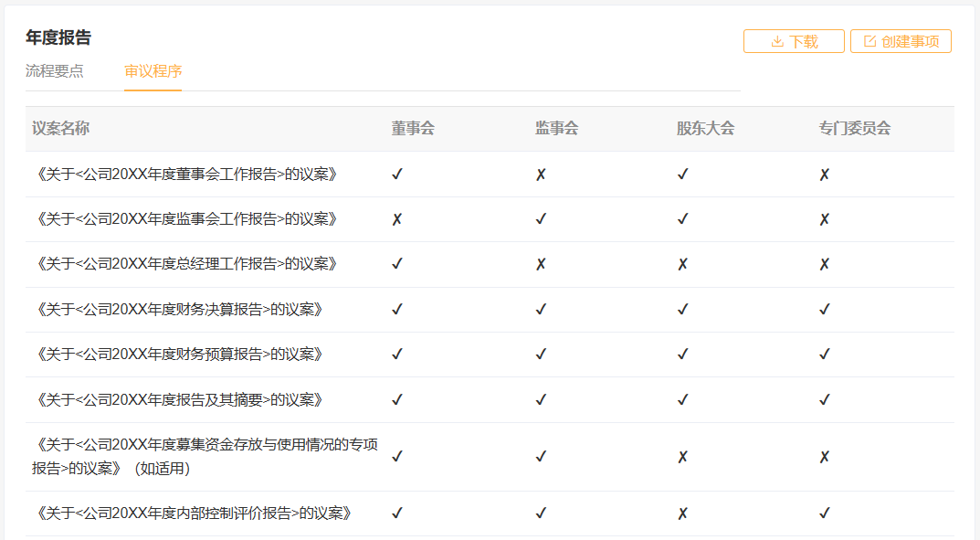Switch to the 流程要点 tab
The height and width of the screenshot is (540, 980).
tap(55, 70)
